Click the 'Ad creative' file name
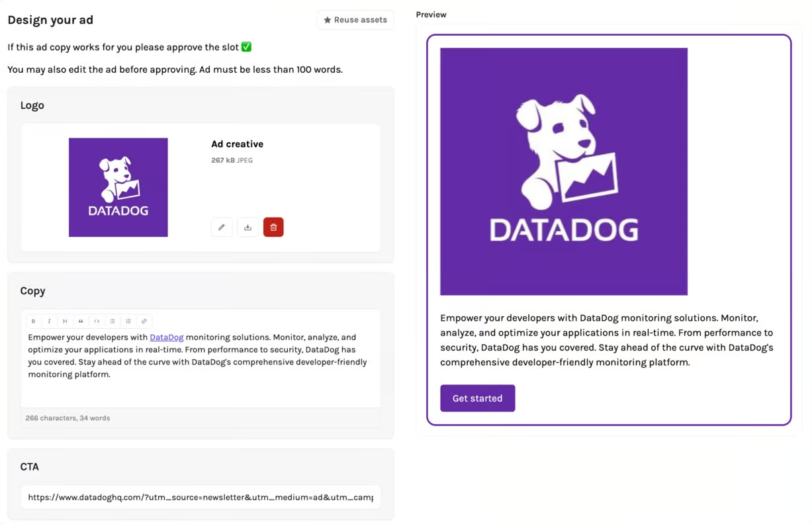 (237, 144)
